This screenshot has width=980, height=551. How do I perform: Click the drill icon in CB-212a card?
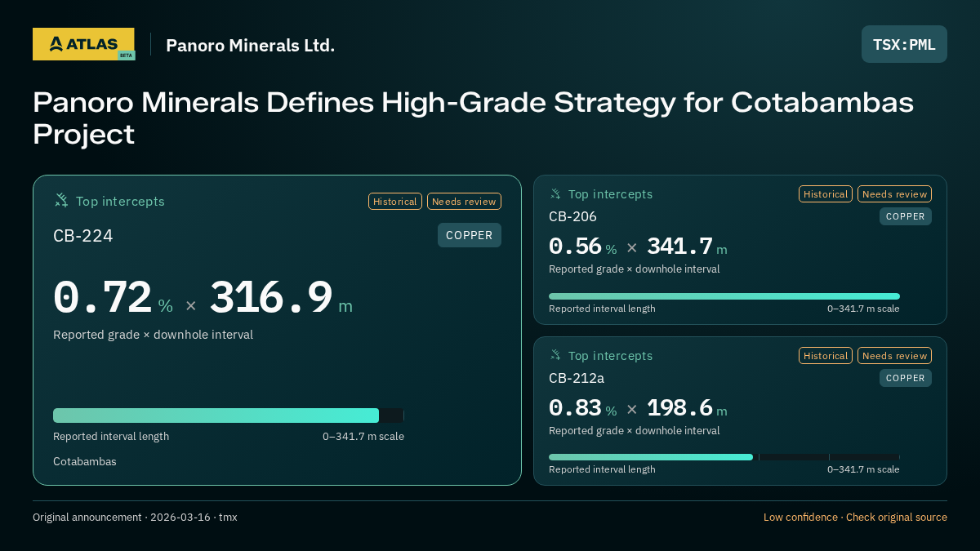point(555,356)
